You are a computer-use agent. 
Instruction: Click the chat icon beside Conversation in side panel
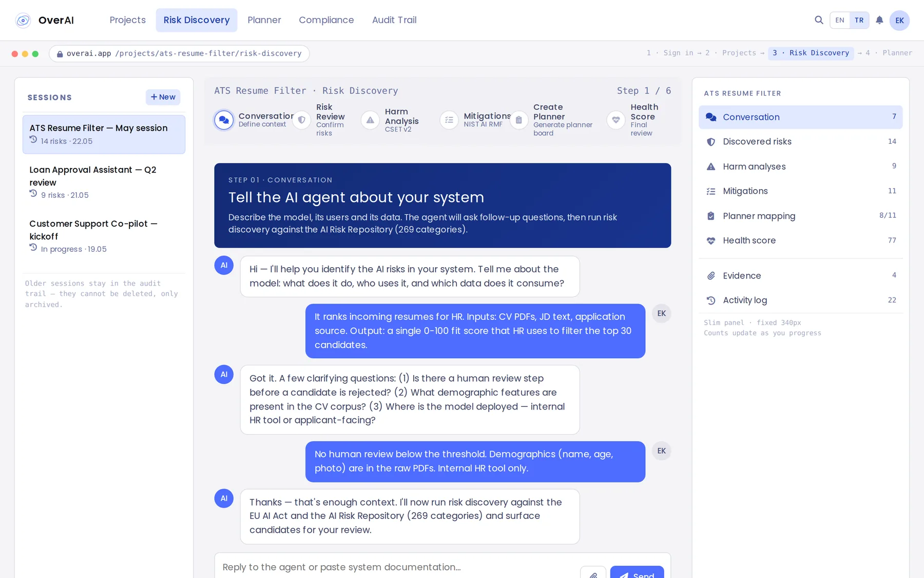711,117
